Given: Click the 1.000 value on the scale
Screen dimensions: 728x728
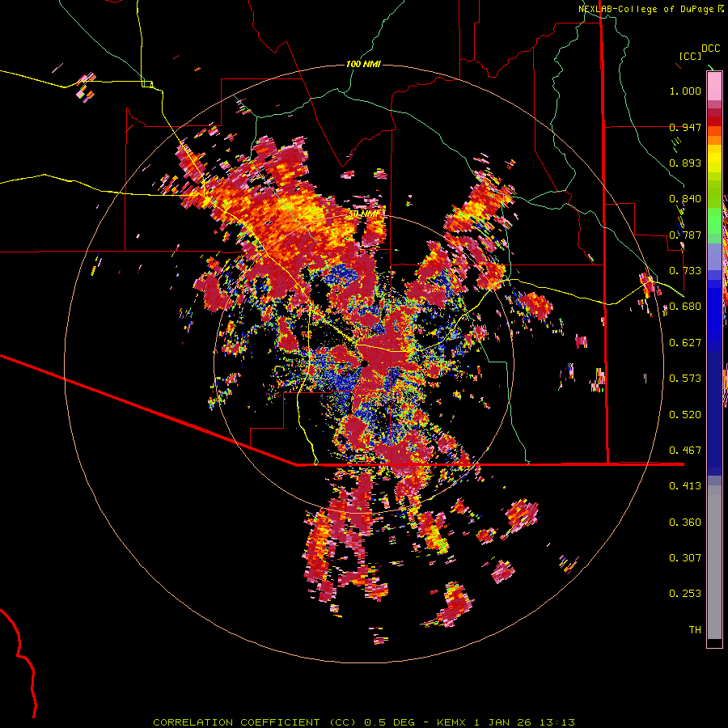Looking at the screenshot, I should point(685,91).
